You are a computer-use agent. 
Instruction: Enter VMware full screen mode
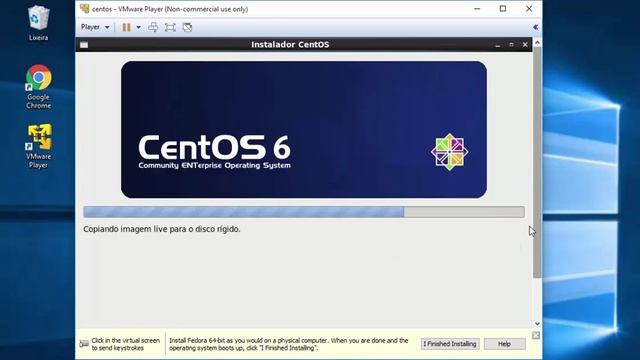click(170, 27)
